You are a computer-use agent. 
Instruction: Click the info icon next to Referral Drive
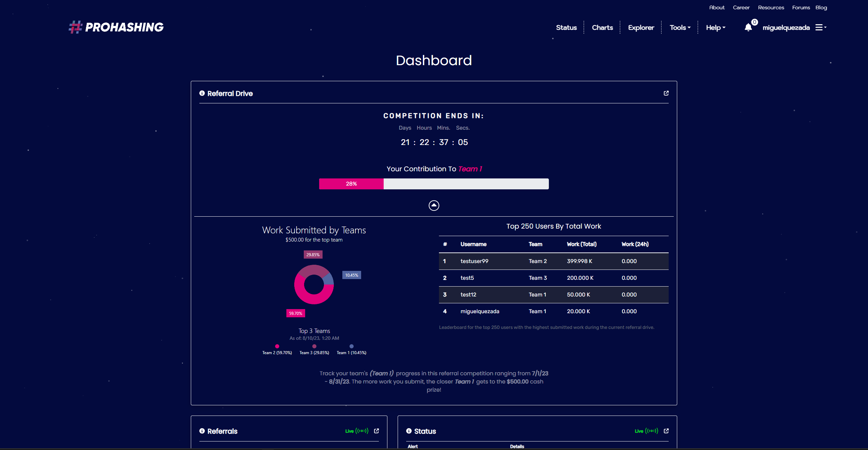point(202,93)
